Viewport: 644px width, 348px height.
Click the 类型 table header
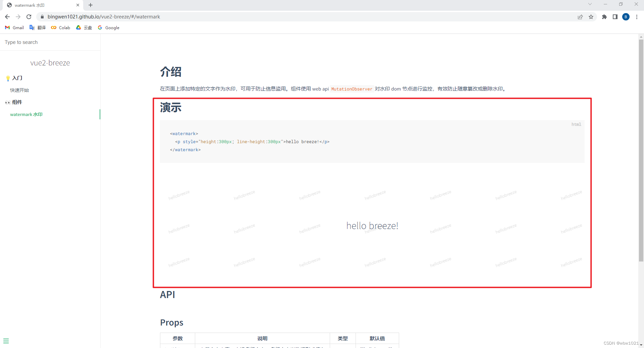pos(343,339)
